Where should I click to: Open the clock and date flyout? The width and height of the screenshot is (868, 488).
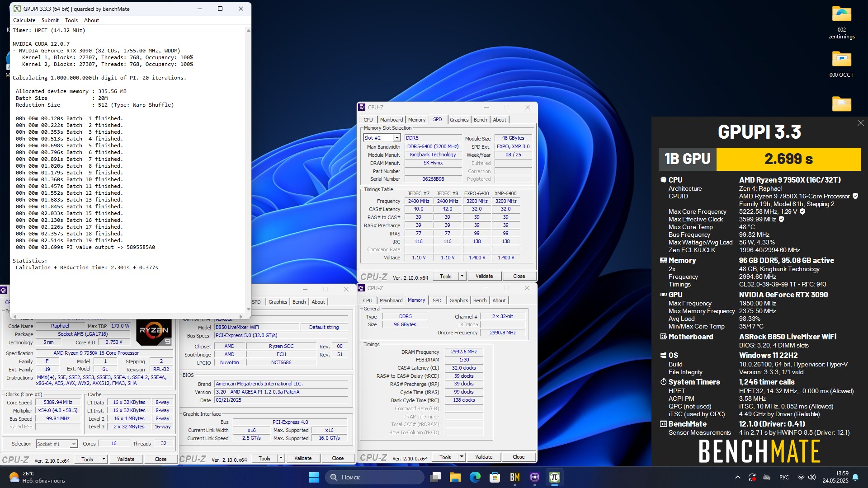click(x=835, y=477)
